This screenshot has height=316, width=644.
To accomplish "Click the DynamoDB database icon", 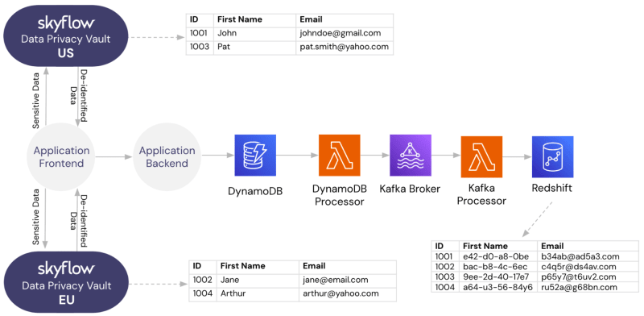I will [255, 156].
